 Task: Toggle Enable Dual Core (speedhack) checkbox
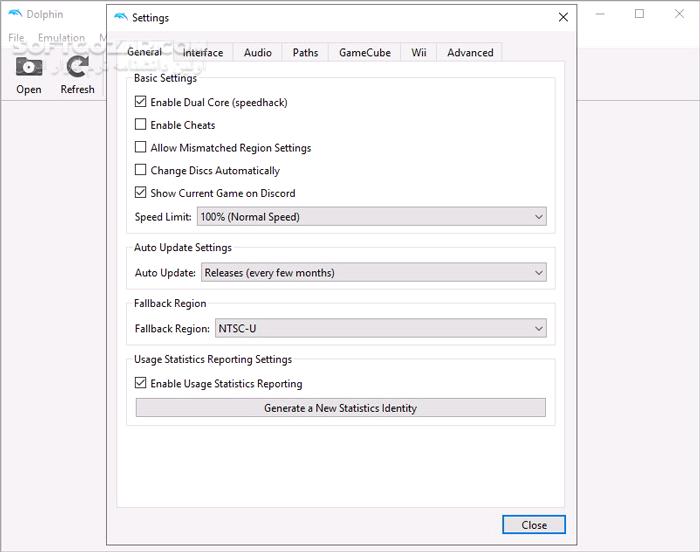[140, 101]
